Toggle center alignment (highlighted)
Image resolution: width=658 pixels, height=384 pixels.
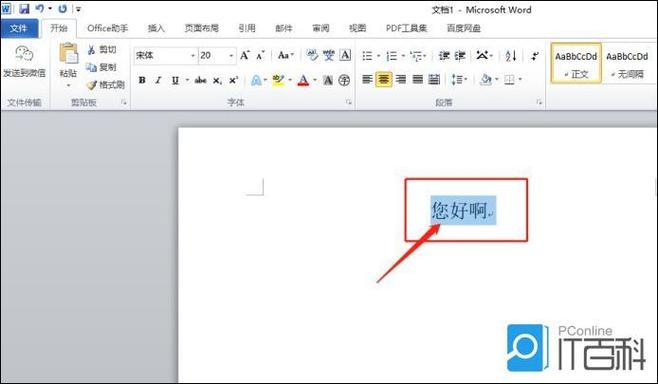click(x=384, y=79)
